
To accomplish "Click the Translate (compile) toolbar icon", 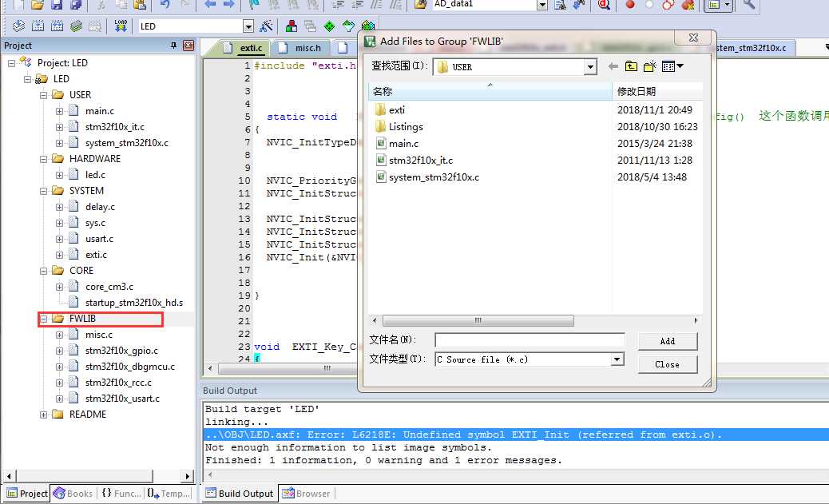I will (18, 26).
